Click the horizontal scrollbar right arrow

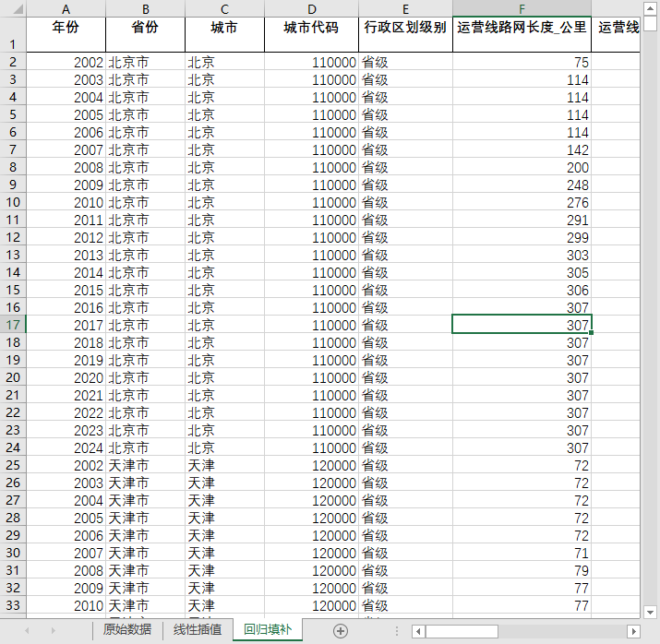pyautogui.click(x=633, y=631)
